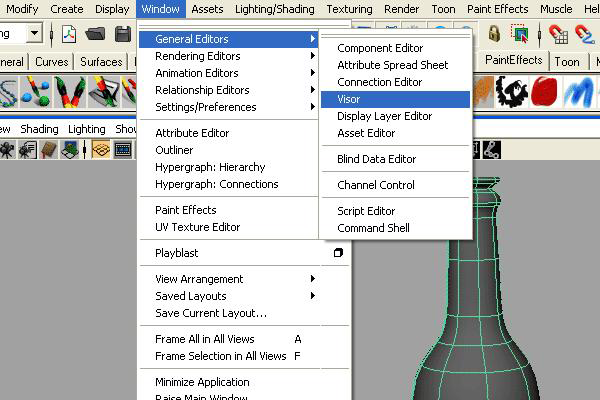Select the black splatter paint effects brush

pos(511,91)
